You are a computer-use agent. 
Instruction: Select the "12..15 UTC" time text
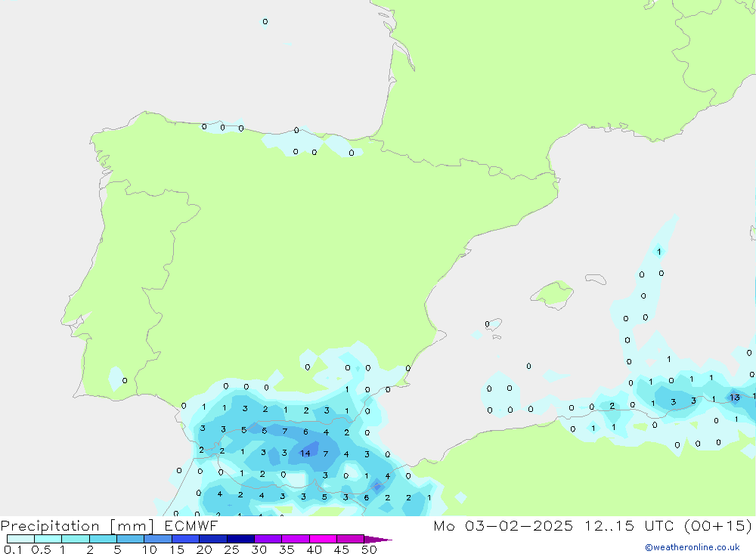click(x=629, y=525)
